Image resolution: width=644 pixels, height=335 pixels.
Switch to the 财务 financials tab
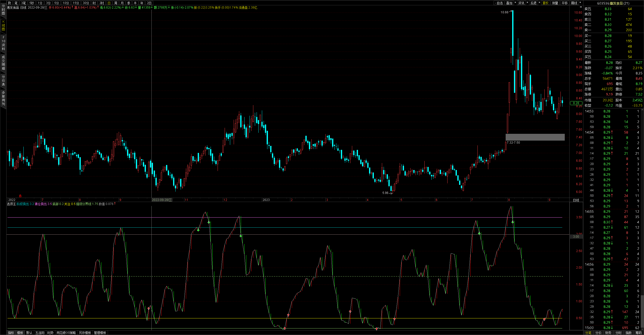pos(609,333)
